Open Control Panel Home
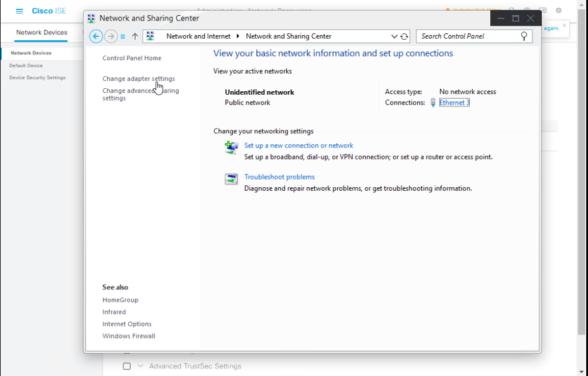 (132, 58)
